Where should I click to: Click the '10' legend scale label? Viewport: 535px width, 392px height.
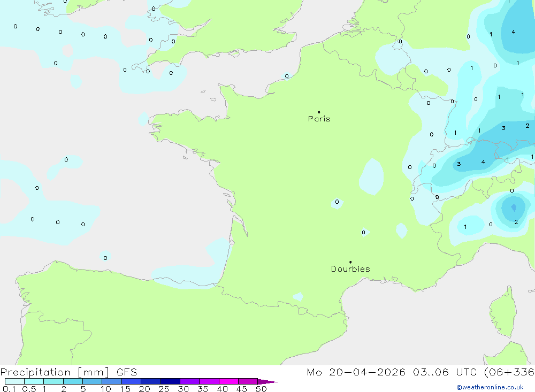(x=105, y=389)
